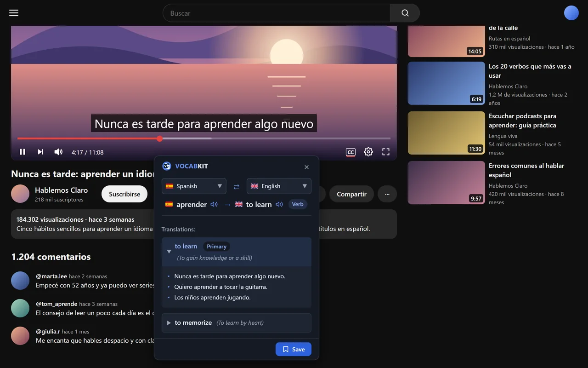This screenshot has height=368, width=588.
Task: Expand the video description box
Action: (204, 224)
